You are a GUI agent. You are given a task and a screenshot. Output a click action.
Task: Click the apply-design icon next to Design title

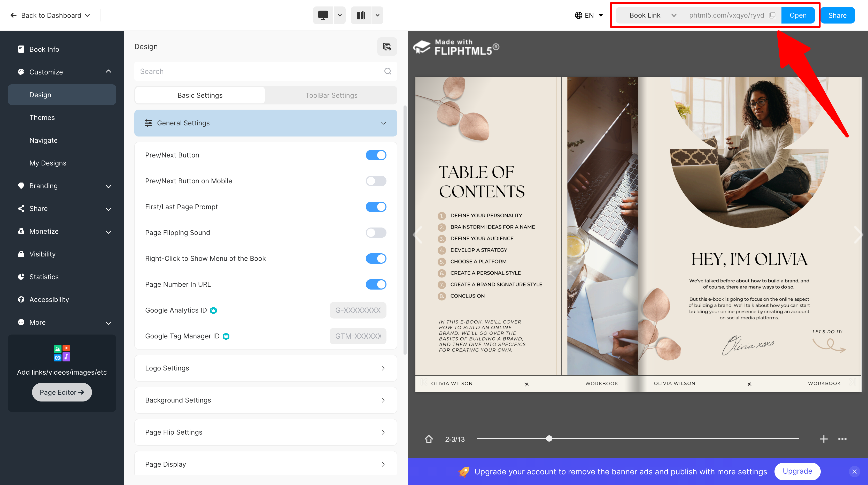pyautogui.click(x=387, y=47)
